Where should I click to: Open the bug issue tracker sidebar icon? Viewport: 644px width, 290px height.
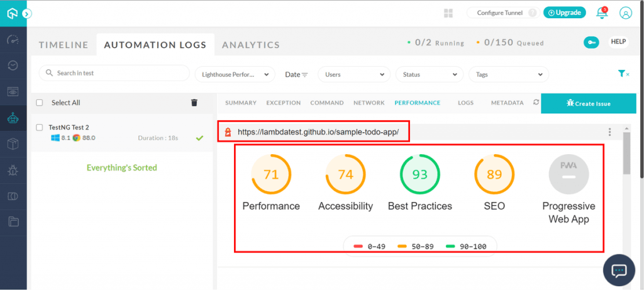pos(13,170)
